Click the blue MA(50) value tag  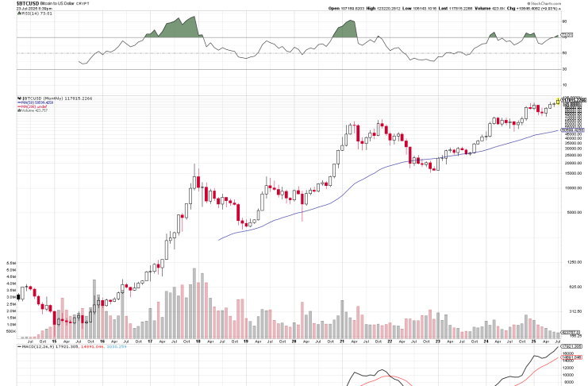(572, 130)
